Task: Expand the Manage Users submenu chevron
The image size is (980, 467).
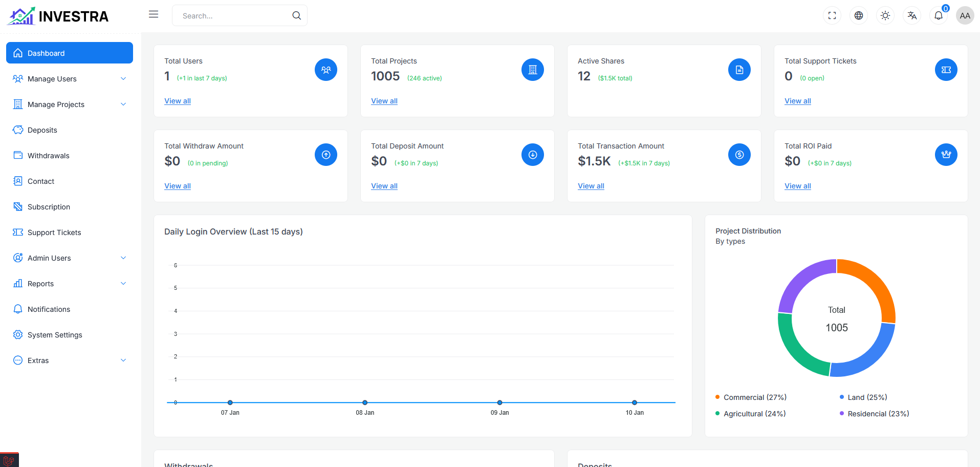Action: pos(123,78)
